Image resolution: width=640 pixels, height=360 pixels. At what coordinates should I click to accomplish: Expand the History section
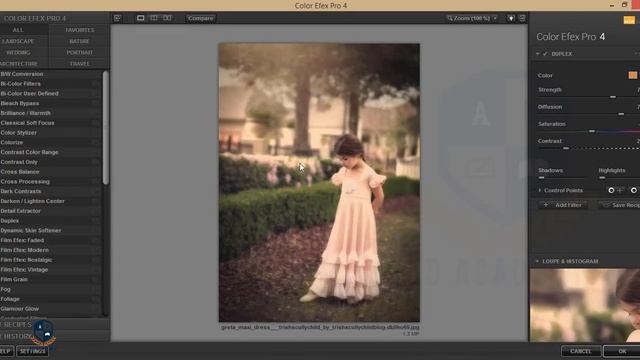[16, 336]
